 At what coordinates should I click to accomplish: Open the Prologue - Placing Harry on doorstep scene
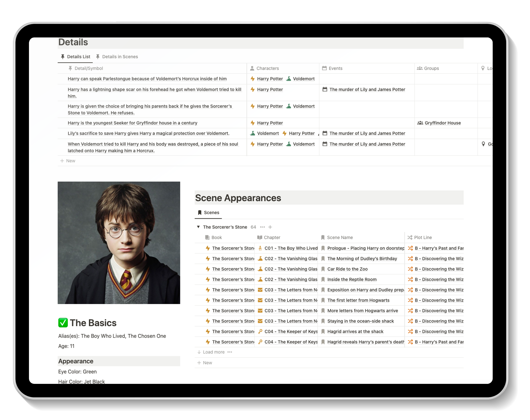click(366, 248)
